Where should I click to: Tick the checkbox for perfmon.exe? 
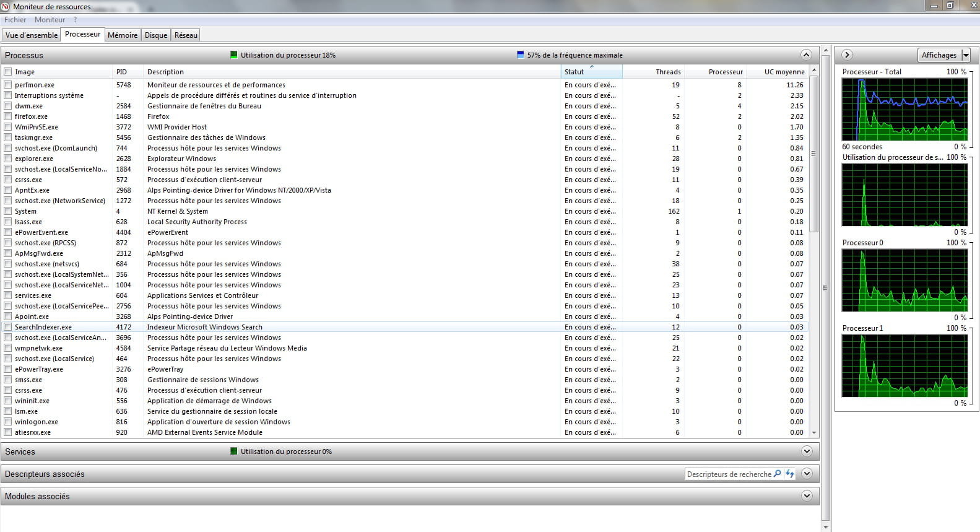8,85
